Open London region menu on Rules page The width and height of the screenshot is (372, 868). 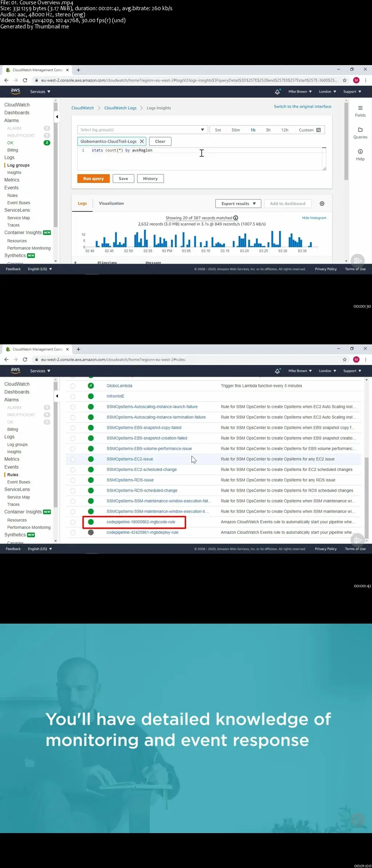tap(327, 371)
